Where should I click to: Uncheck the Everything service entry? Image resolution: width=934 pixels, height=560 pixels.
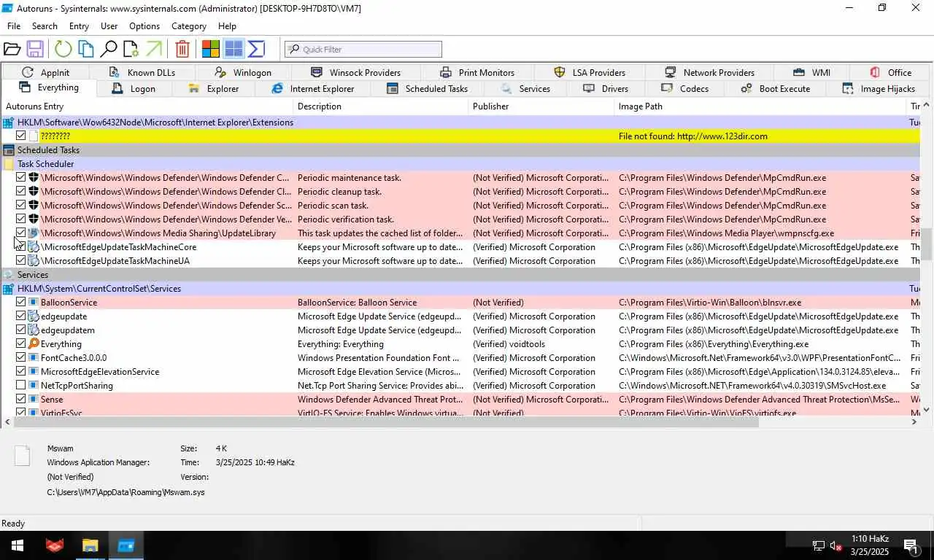pos(21,344)
